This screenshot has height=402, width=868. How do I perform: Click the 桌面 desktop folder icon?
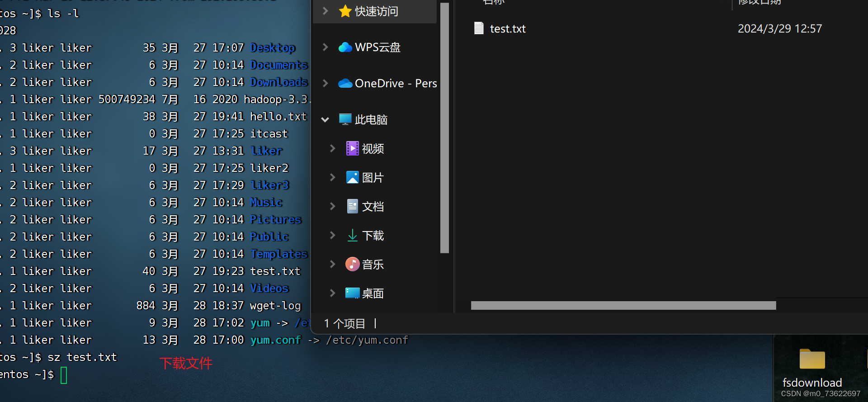pyautogui.click(x=353, y=293)
